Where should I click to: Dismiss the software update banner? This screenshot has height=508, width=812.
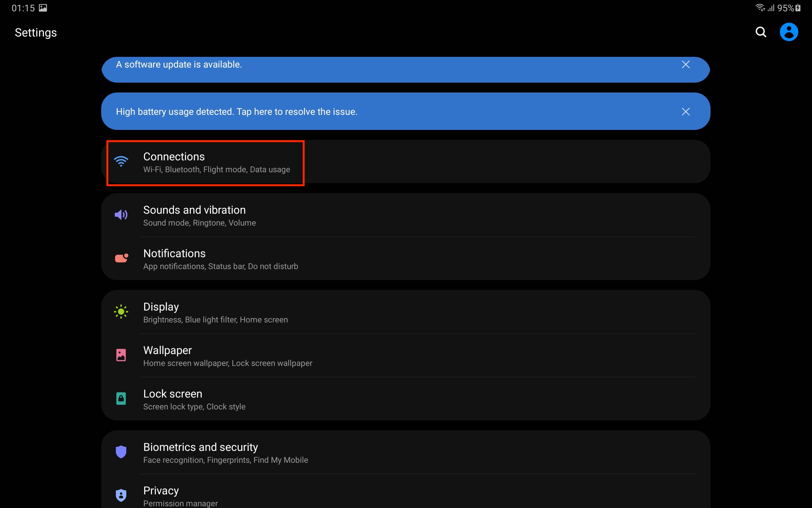pyautogui.click(x=685, y=64)
